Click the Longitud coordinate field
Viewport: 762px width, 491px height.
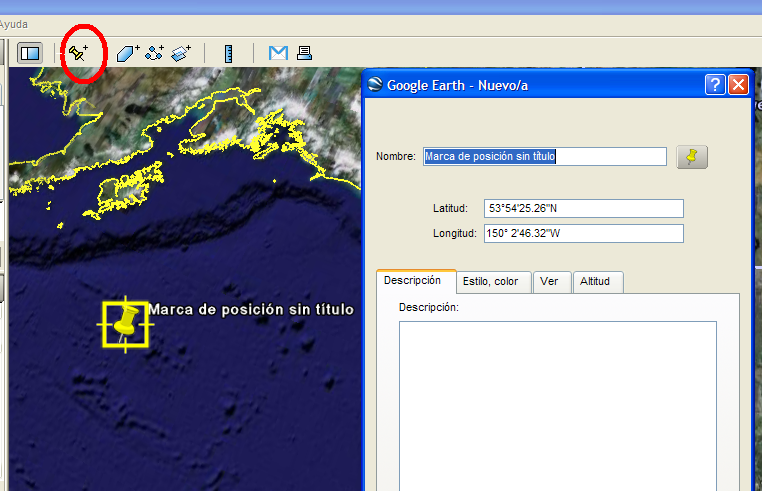584,233
